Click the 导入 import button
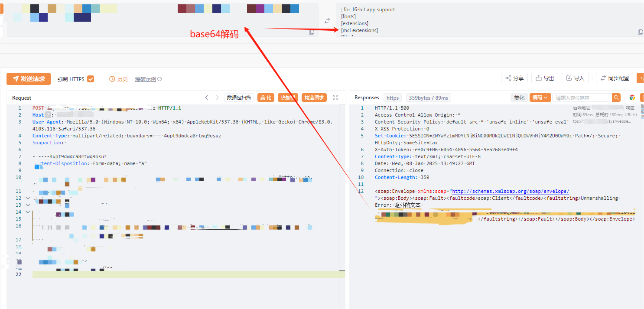Screen dimensions: 644x309 click(575, 78)
